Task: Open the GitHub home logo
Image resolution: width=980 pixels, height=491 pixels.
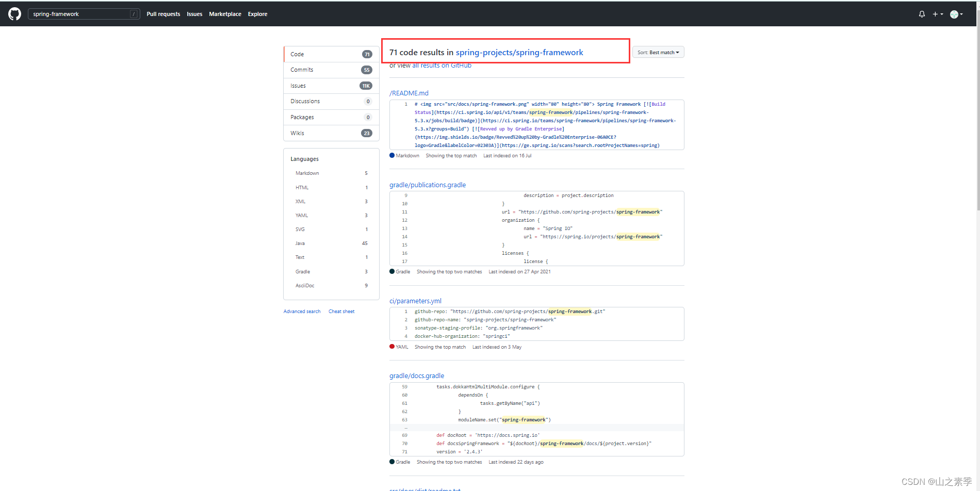Action: point(14,14)
